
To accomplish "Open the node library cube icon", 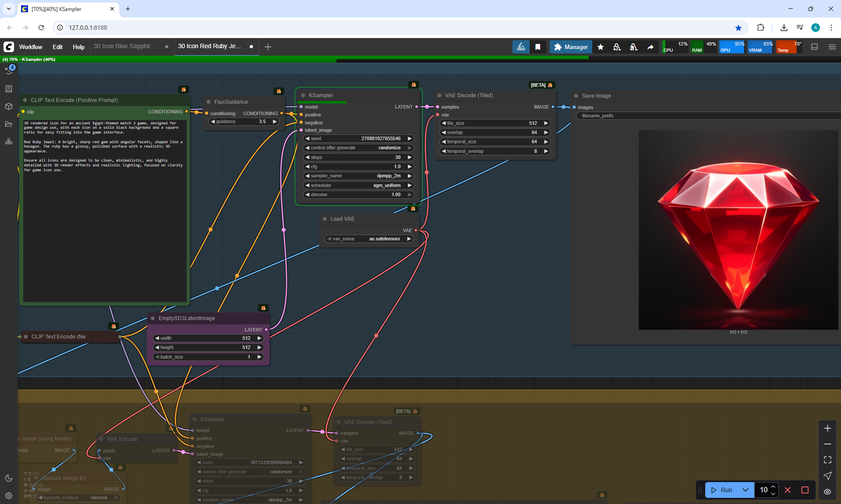I will tap(9, 106).
